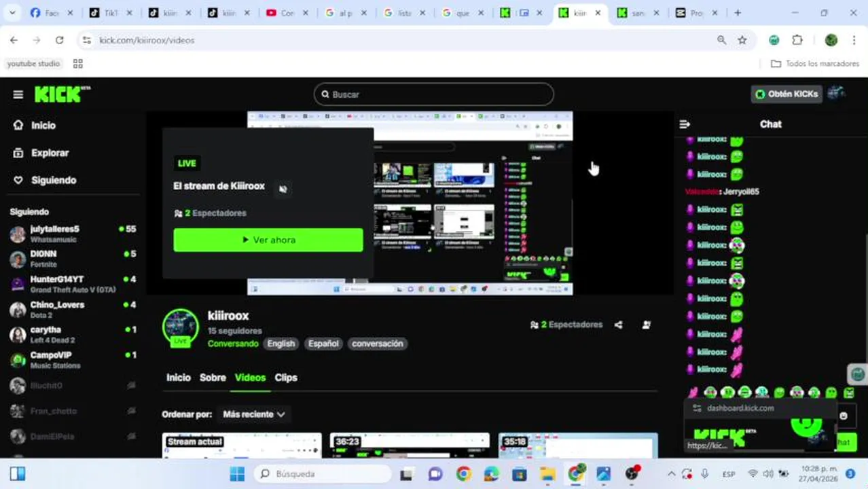The image size is (868, 489).
Task: Click the KICK logo
Action: point(62,94)
